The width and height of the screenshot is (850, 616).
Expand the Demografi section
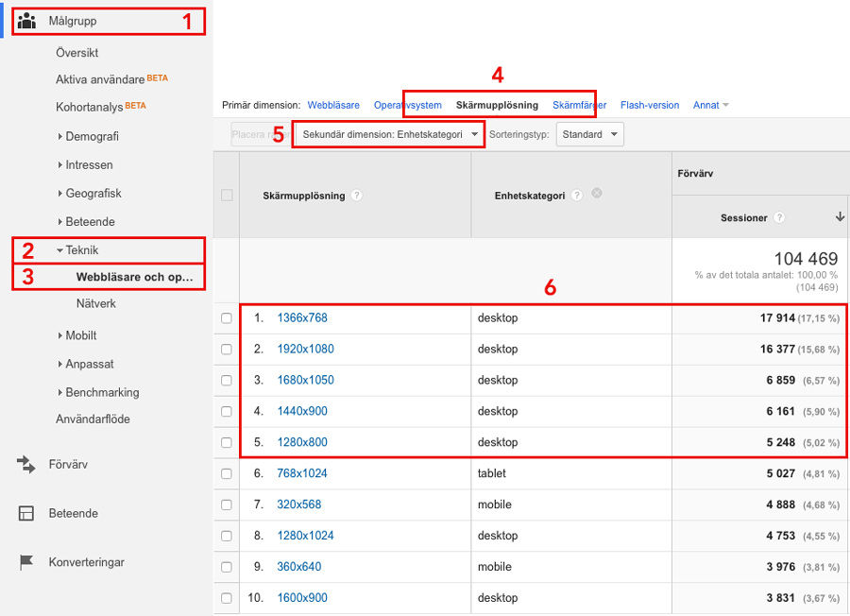pyautogui.click(x=89, y=137)
